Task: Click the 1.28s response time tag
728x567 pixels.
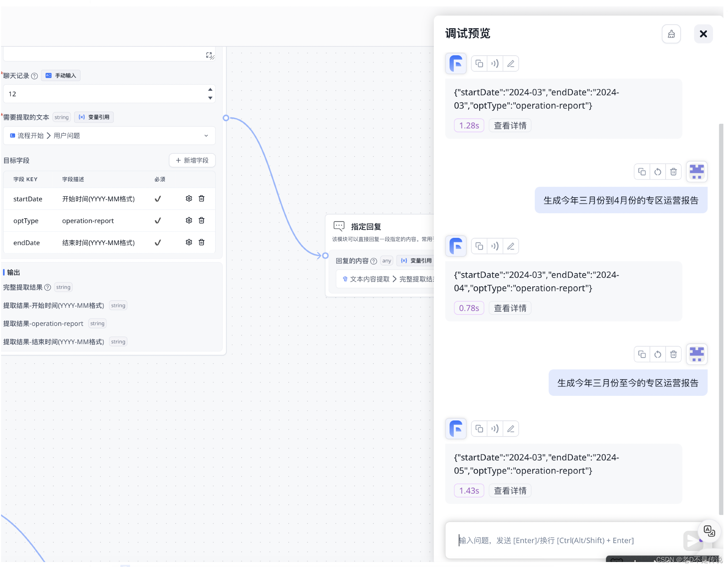Action: click(469, 126)
